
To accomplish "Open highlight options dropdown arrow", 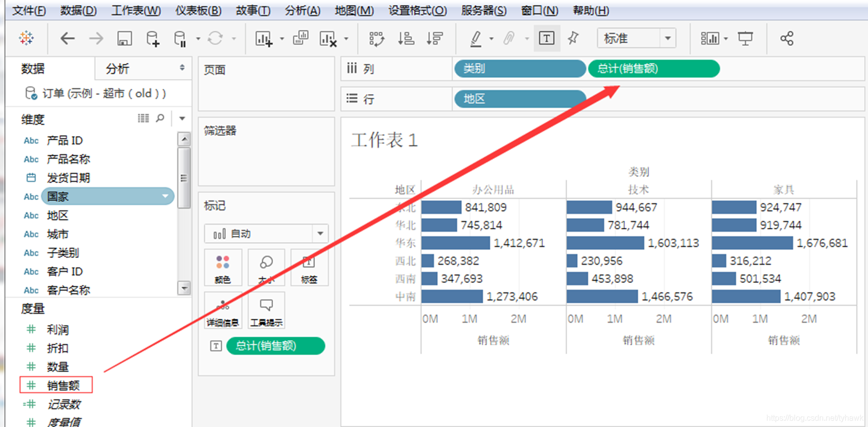I will click(x=491, y=39).
